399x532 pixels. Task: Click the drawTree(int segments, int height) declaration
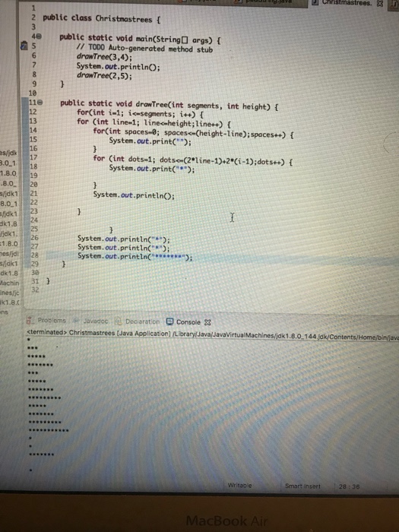(x=169, y=105)
